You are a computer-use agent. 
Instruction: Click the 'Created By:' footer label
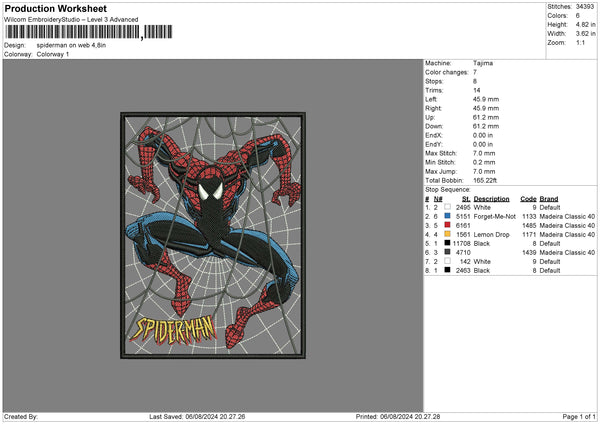[21, 416]
